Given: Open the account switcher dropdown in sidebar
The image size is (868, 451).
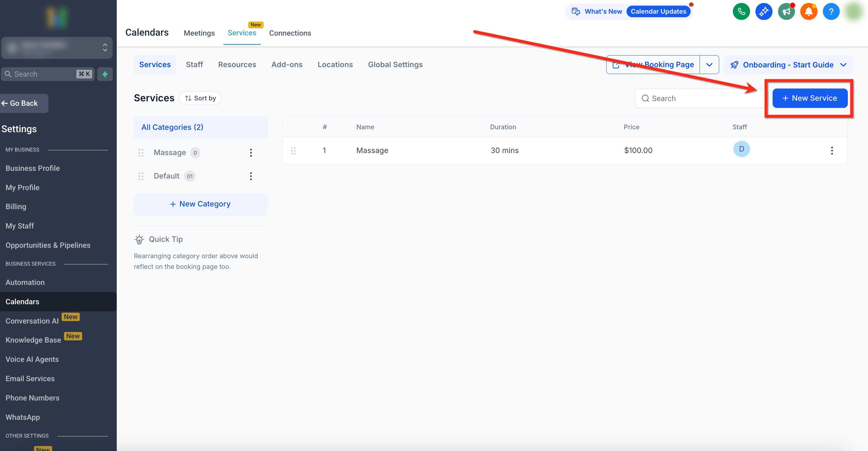Looking at the screenshot, I should (57, 48).
